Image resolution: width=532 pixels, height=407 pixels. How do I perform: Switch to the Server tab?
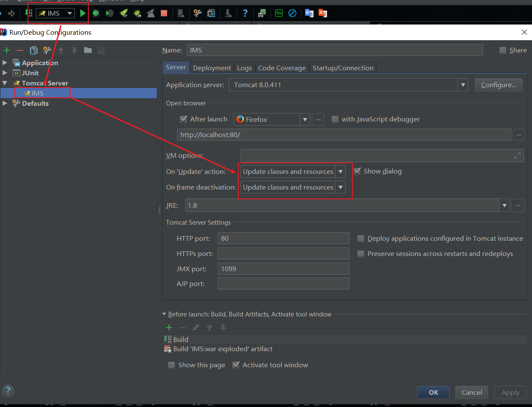[176, 67]
